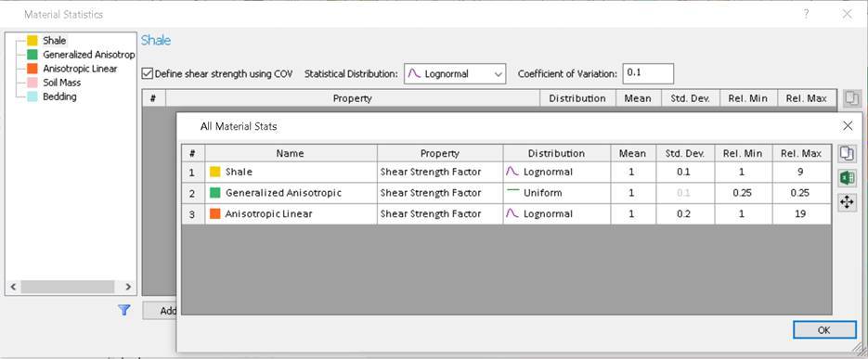Select Anisotropic Linear row name cell
The height and width of the screenshot is (359, 868).
pyautogui.click(x=291, y=214)
